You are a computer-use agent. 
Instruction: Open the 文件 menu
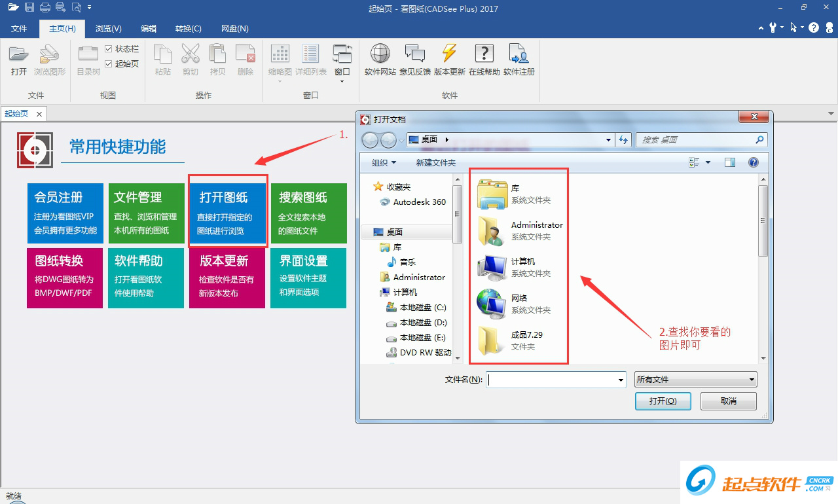coord(19,29)
